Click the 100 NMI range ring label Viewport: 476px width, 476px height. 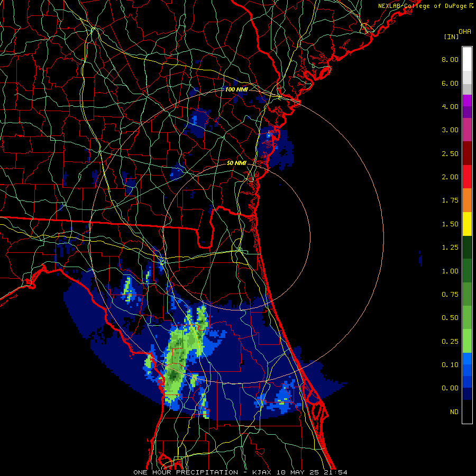(x=236, y=89)
